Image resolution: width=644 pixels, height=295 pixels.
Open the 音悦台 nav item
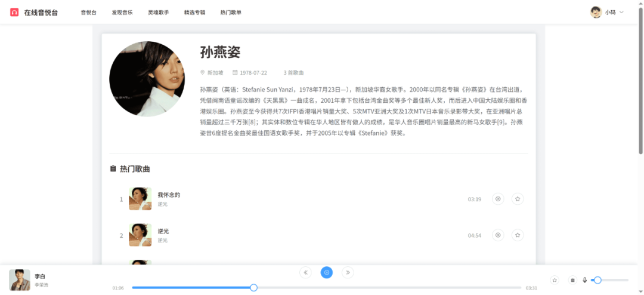(x=89, y=13)
